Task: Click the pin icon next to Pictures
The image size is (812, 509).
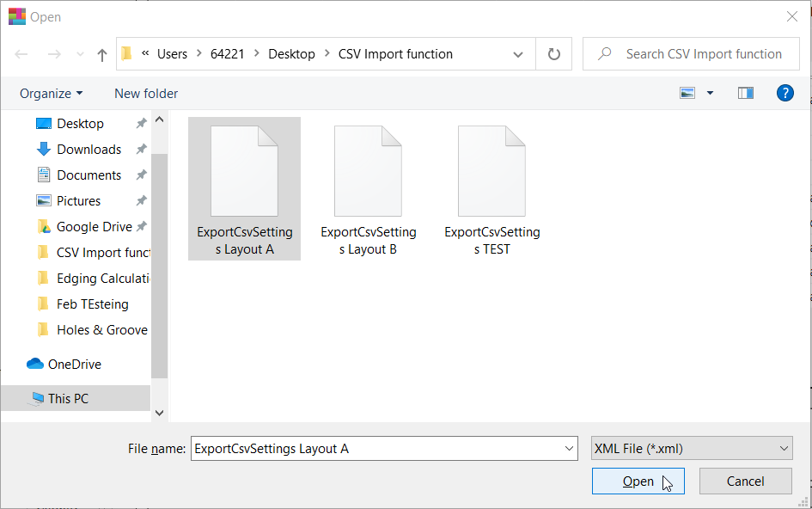Action: click(x=142, y=200)
